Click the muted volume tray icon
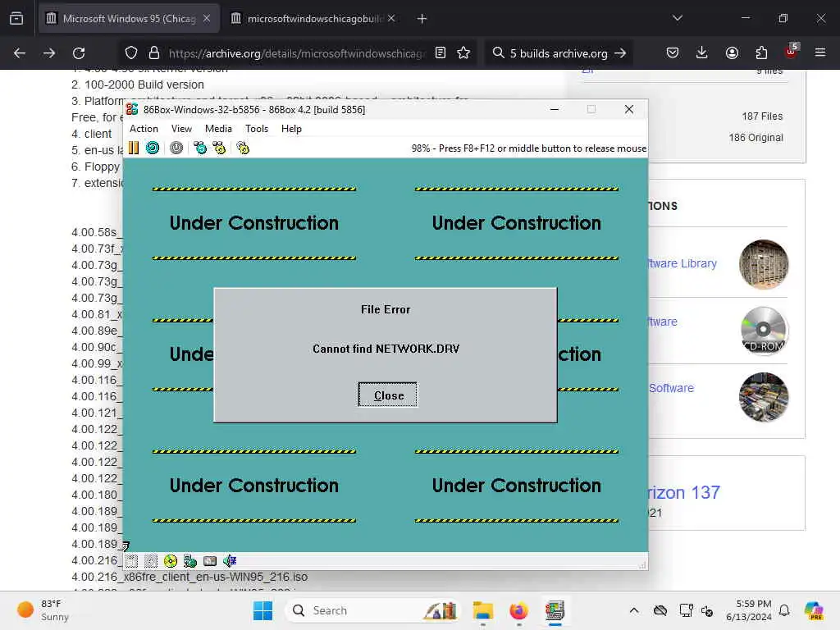This screenshot has height=630, width=840. (x=706, y=610)
